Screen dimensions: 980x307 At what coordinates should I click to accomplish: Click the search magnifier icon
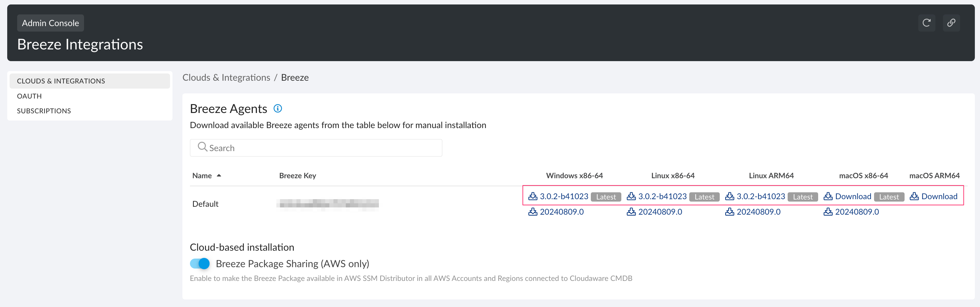pos(202,147)
